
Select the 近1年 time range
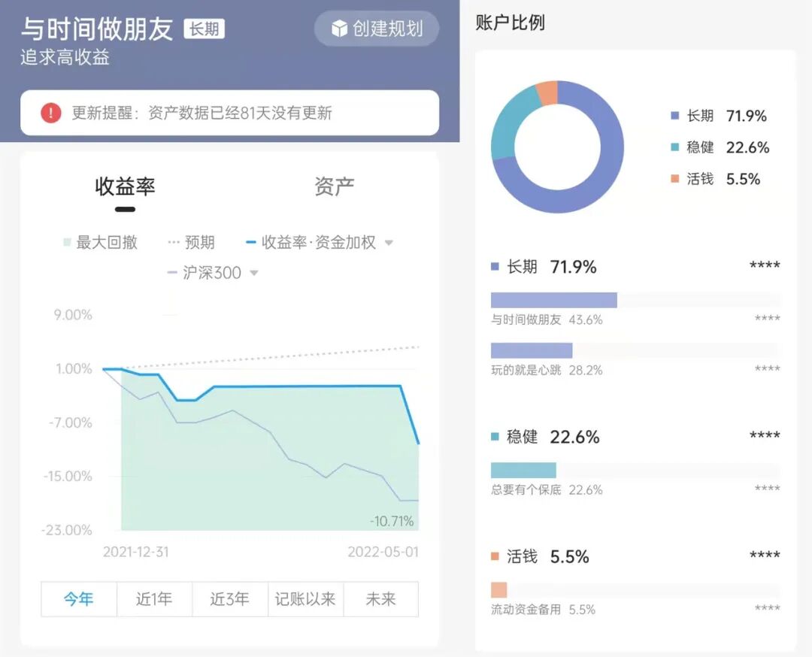pyautogui.click(x=154, y=599)
